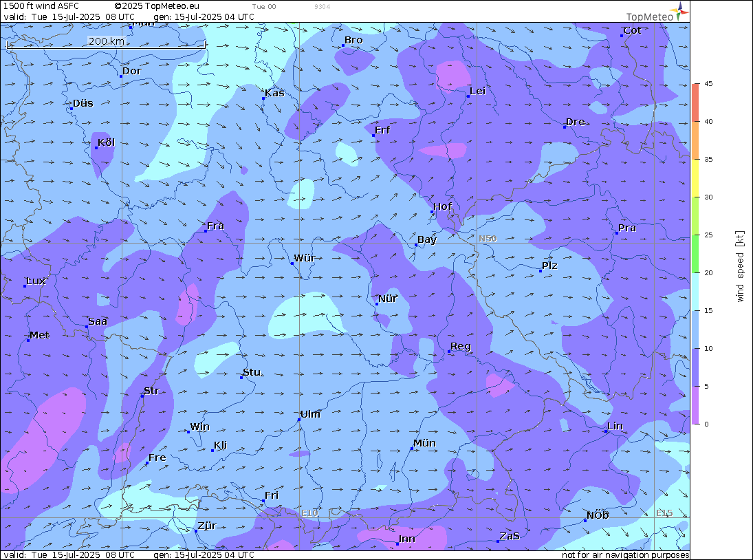Click the Zür city label
The height and width of the screenshot is (560, 753).
207,526
